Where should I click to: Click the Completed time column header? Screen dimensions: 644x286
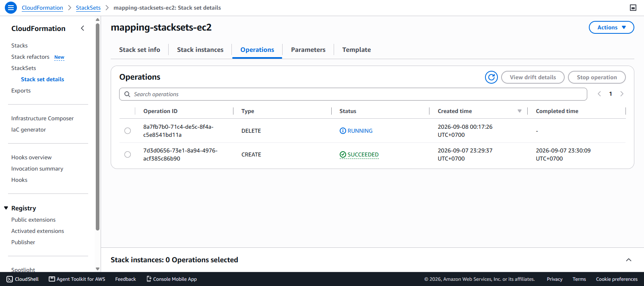(x=557, y=111)
